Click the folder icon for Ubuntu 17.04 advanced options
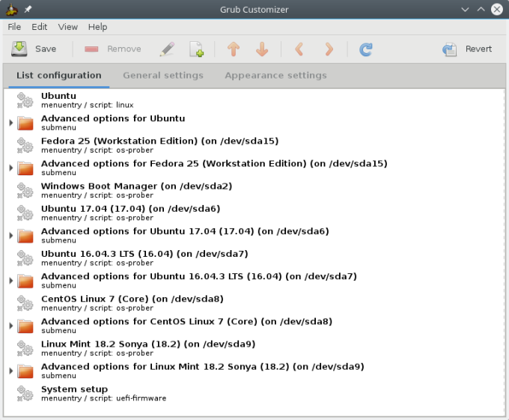509x420 pixels. (x=25, y=236)
